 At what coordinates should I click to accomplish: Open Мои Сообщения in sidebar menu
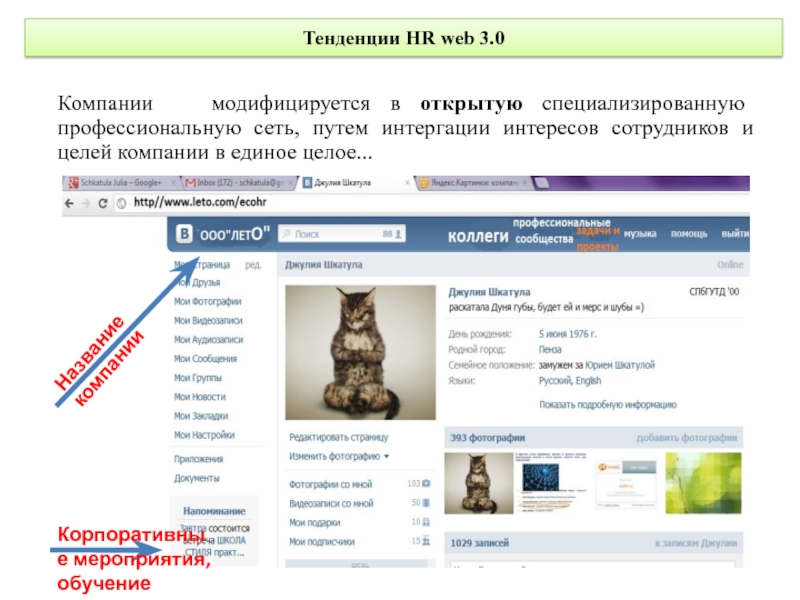pos(205,359)
